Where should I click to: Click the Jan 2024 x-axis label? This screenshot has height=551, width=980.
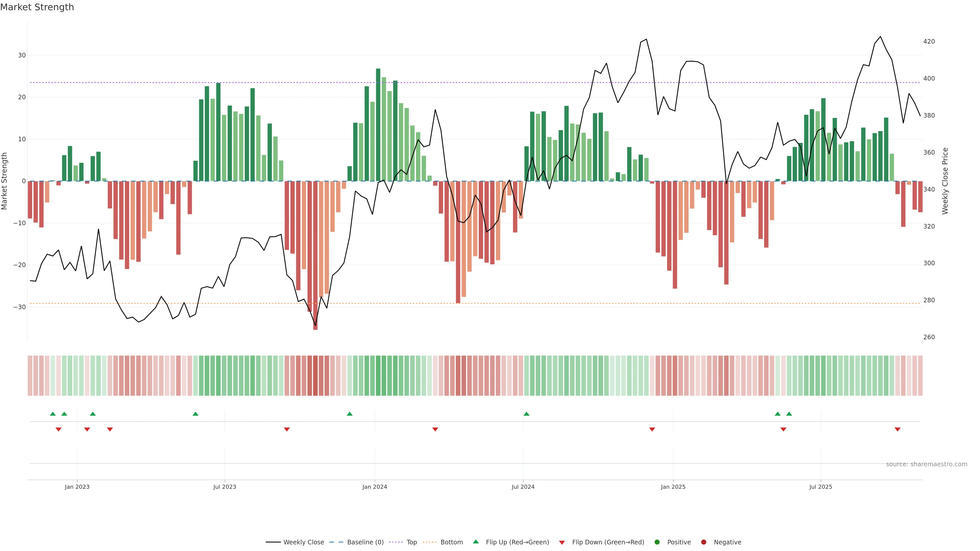click(374, 487)
